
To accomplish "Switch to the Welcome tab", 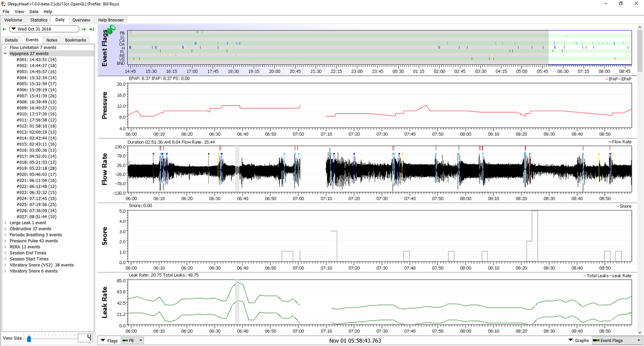I will [x=13, y=20].
